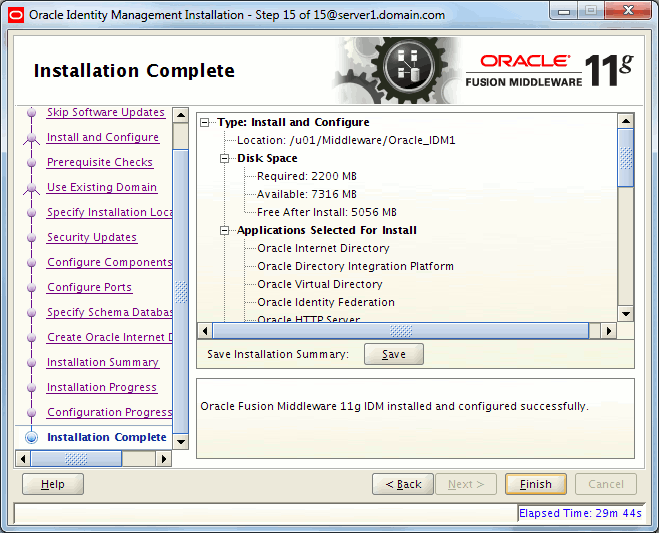Collapse the Applications Selected For Install node
This screenshot has height=533, width=659.
[225, 230]
